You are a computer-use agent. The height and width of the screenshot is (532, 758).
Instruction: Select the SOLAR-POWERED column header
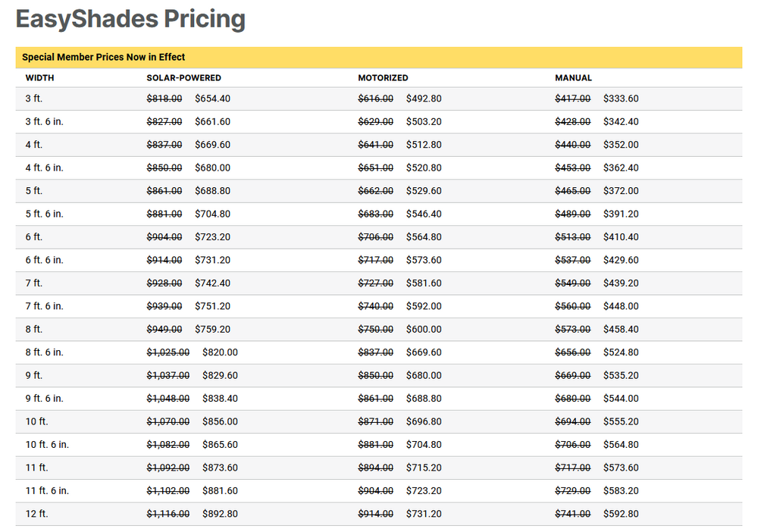click(183, 78)
